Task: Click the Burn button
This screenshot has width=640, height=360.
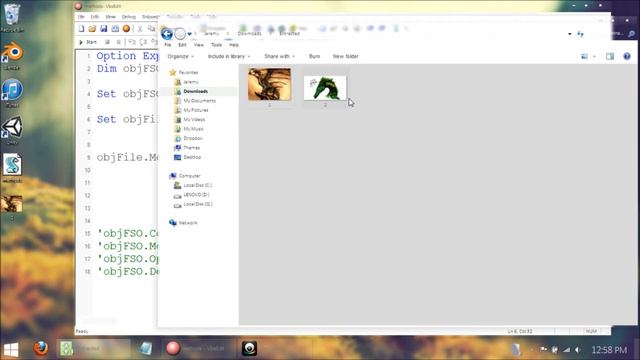Action: [314, 56]
